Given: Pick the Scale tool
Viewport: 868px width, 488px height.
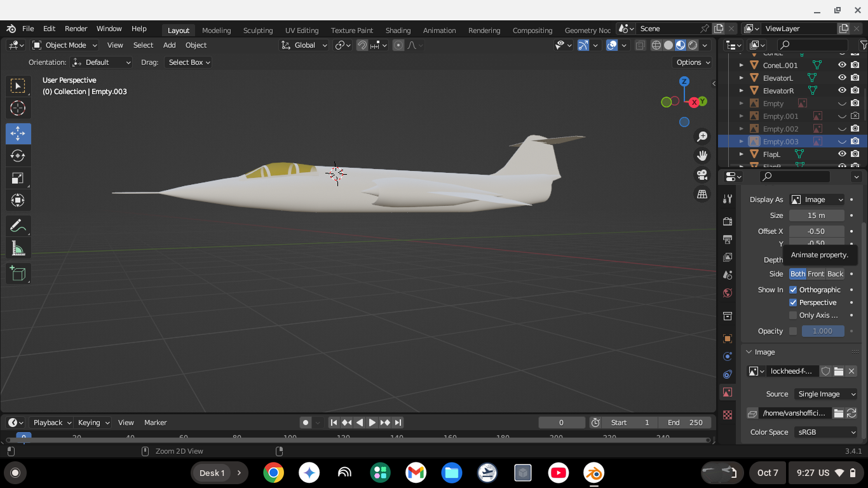Looking at the screenshot, I should tap(18, 178).
